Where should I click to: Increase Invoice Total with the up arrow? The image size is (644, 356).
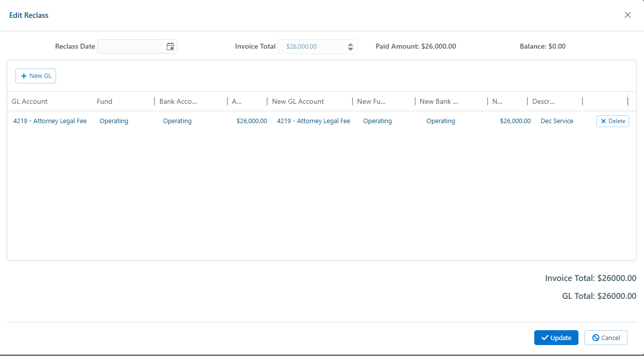click(350, 44)
